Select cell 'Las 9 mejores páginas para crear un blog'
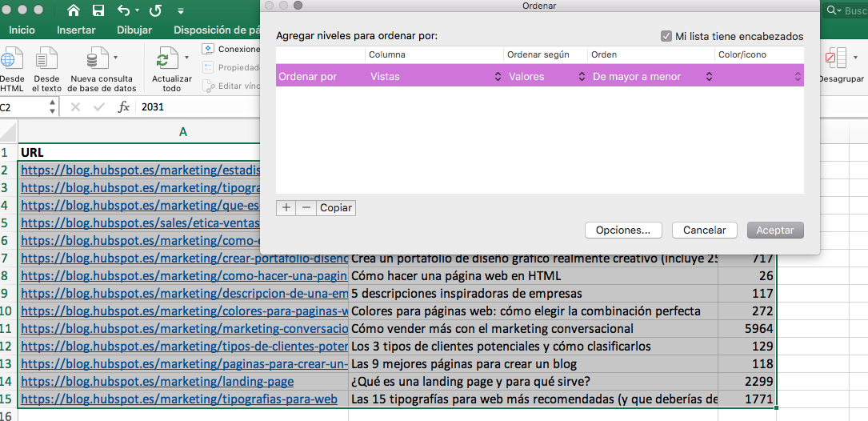 coord(533,364)
